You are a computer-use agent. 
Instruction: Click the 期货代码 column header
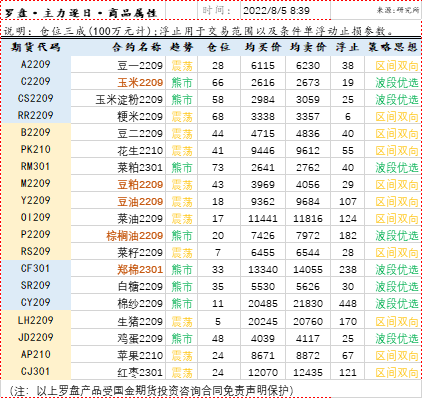pyautogui.click(x=35, y=47)
